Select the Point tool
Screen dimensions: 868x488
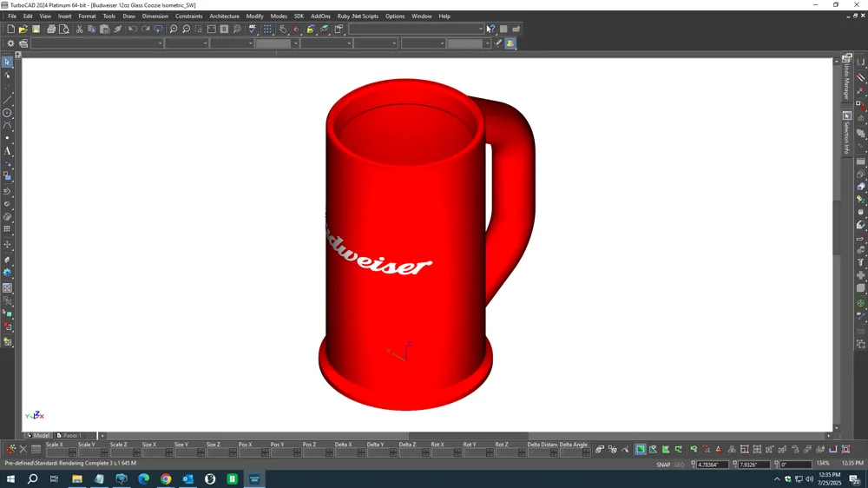[x=7, y=138]
